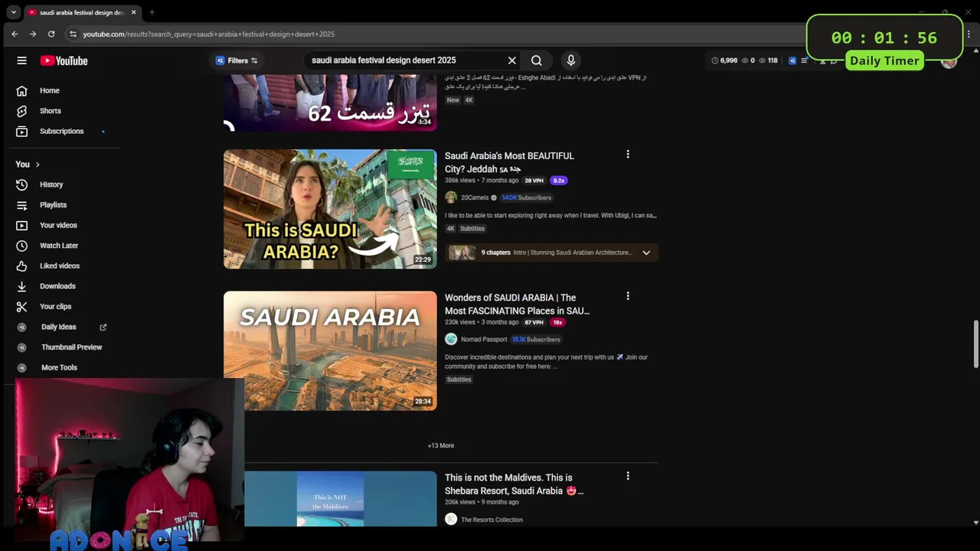Click the Your clips scissors icon
This screenshot has width=980, height=551.
[21, 306]
